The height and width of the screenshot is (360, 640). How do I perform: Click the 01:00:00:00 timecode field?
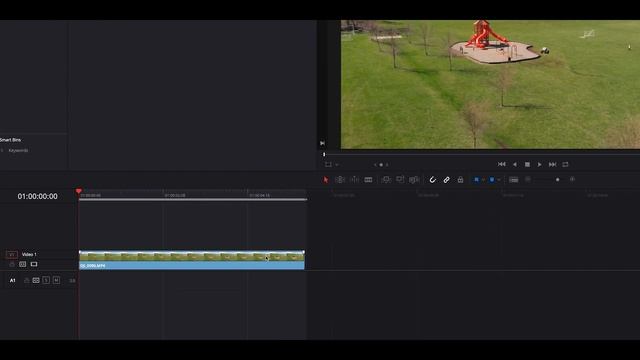38,196
